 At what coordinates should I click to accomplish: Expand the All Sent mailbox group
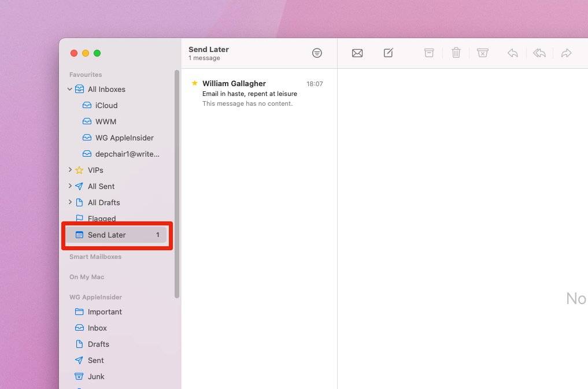70,186
